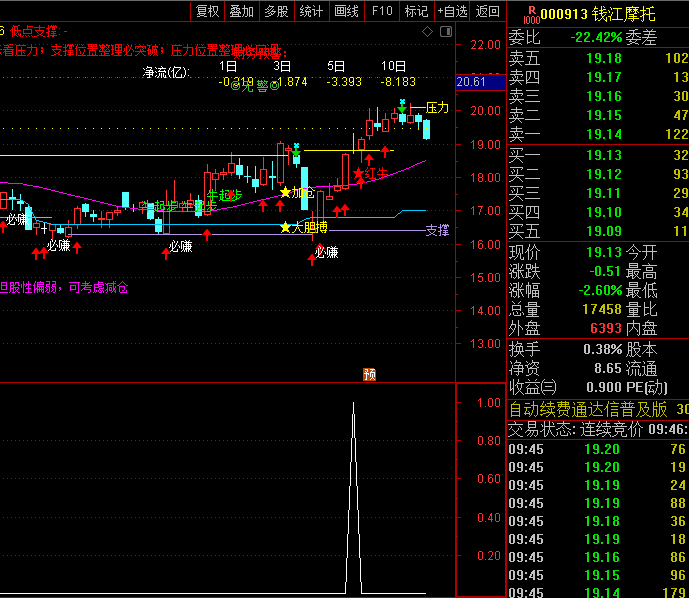Click the R margin-trading badge icon
Screen dimensions: 689x598
tap(532, 14)
